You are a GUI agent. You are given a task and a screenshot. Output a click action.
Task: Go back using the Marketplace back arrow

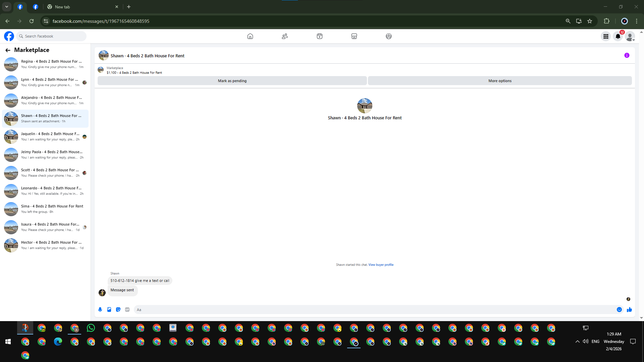[8, 50]
